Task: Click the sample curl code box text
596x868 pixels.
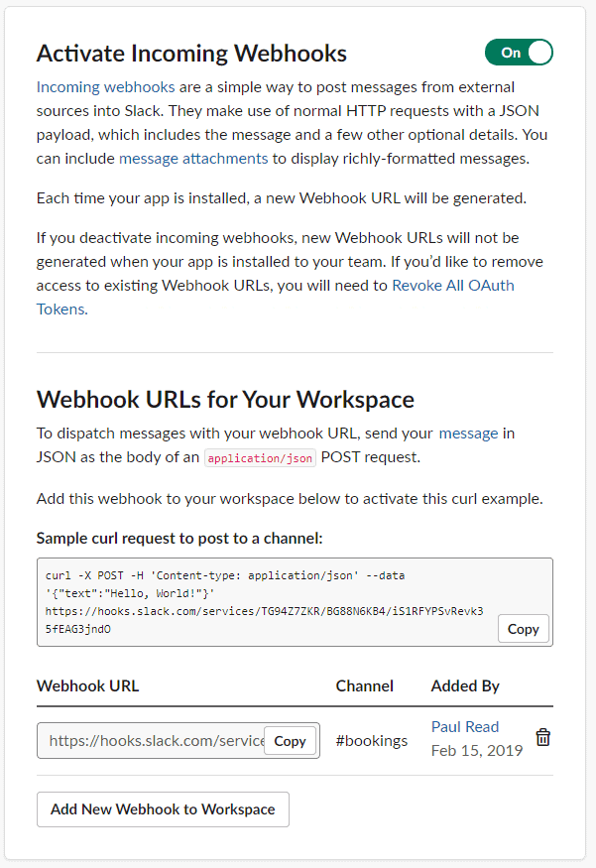Action: (264, 602)
